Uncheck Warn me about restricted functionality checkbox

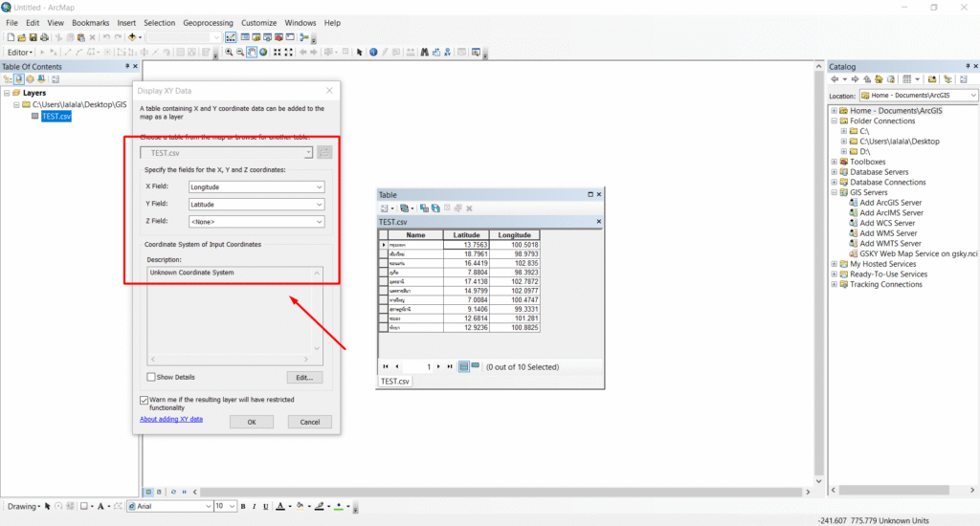pyautogui.click(x=144, y=400)
